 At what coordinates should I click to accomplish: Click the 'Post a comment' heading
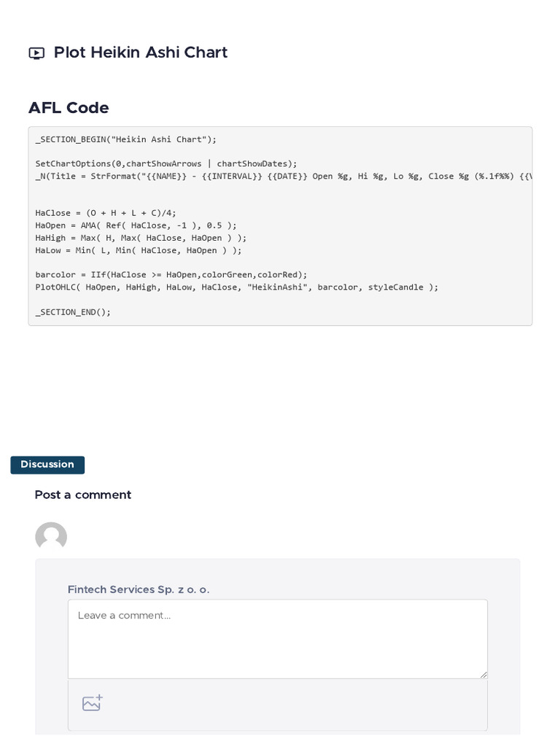point(83,495)
